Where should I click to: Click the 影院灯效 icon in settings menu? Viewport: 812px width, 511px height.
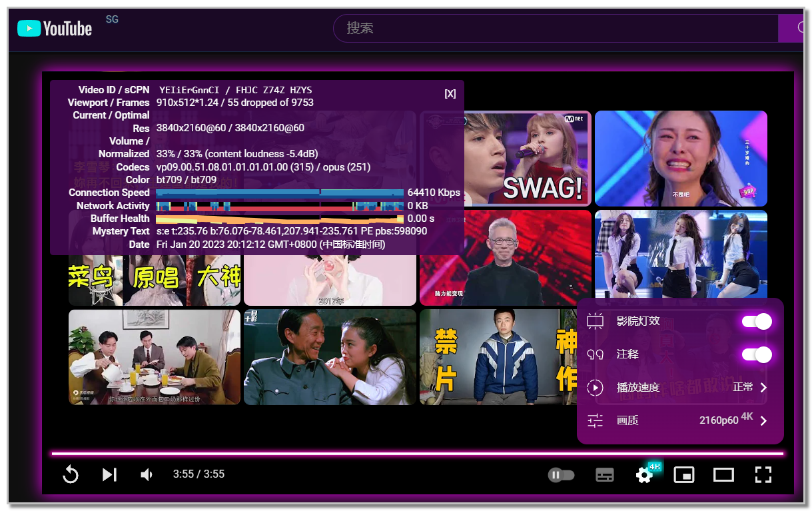pos(595,321)
